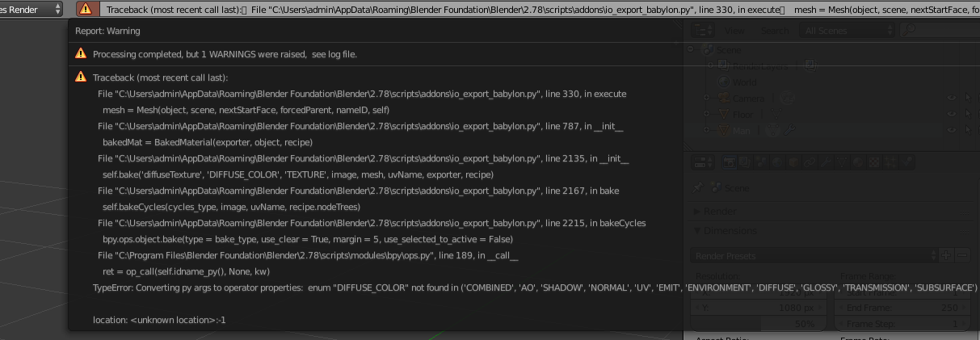Click the traceback line 'line 787, in __init__'

point(360,126)
